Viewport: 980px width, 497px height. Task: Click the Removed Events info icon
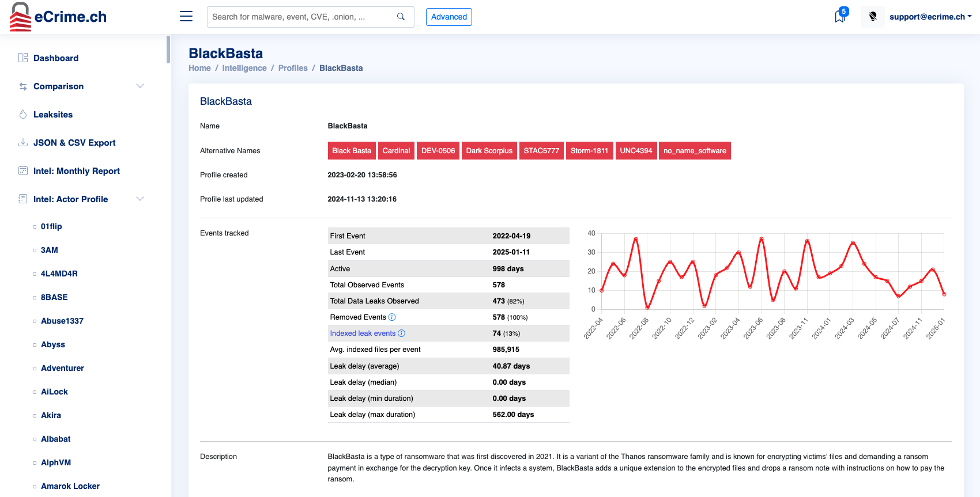coord(392,317)
